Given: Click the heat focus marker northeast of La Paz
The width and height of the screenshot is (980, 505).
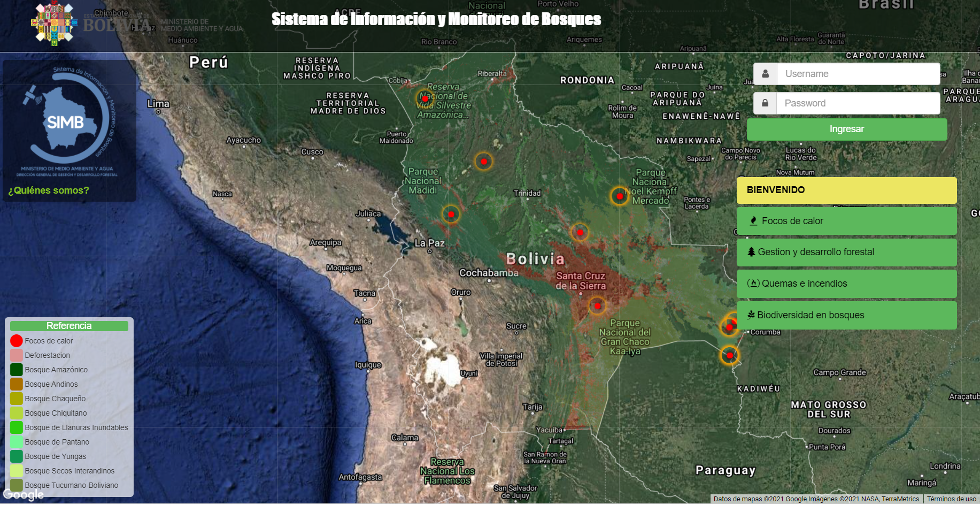Looking at the screenshot, I should click(x=451, y=215).
